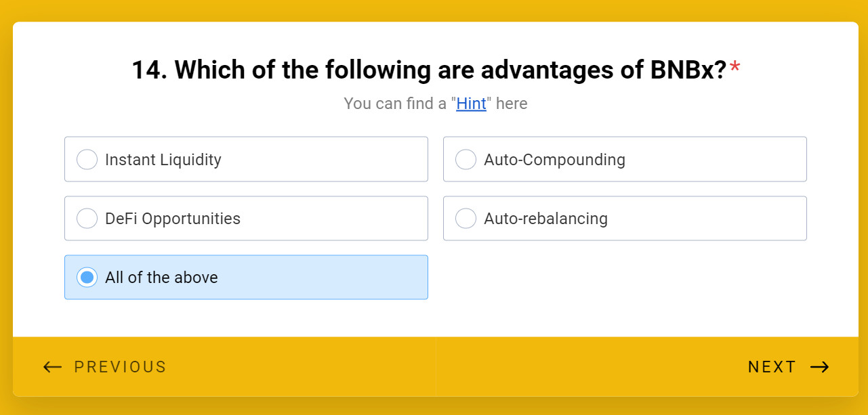Choose the DeFi Opportunities radio circle
The height and width of the screenshot is (415, 868).
click(87, 219)
